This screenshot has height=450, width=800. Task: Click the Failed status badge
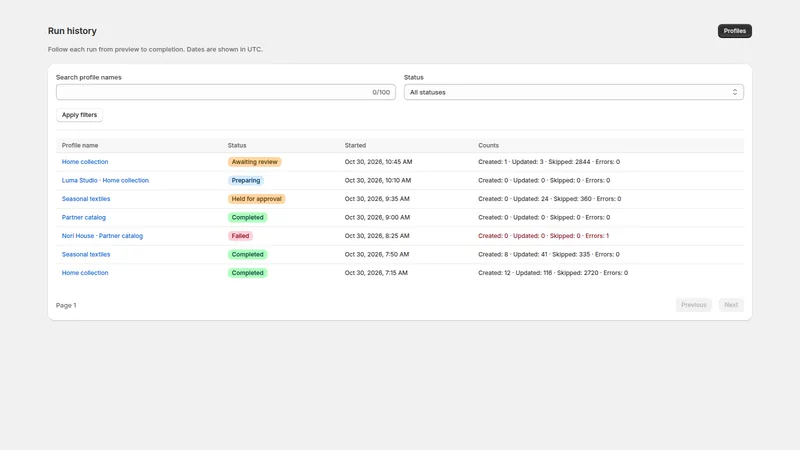click(x=240, y=236)
